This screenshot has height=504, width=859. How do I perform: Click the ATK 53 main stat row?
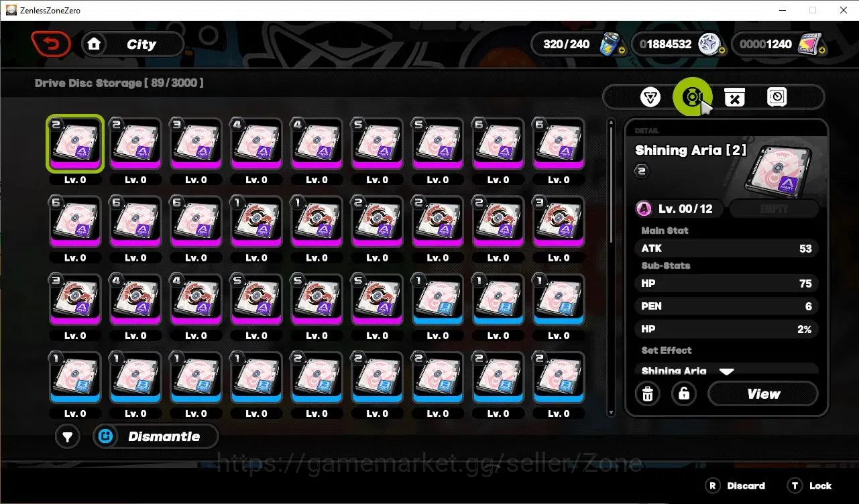[x=726, y=249]
